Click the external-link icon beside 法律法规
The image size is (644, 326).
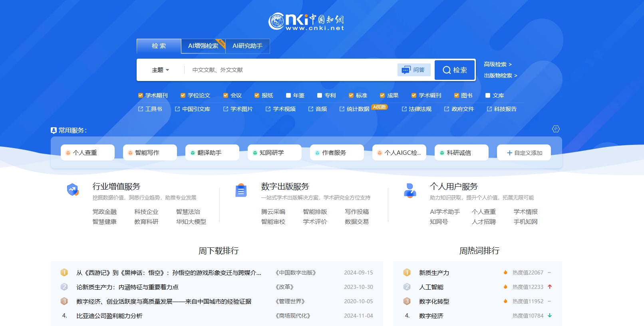pos(404,109)
